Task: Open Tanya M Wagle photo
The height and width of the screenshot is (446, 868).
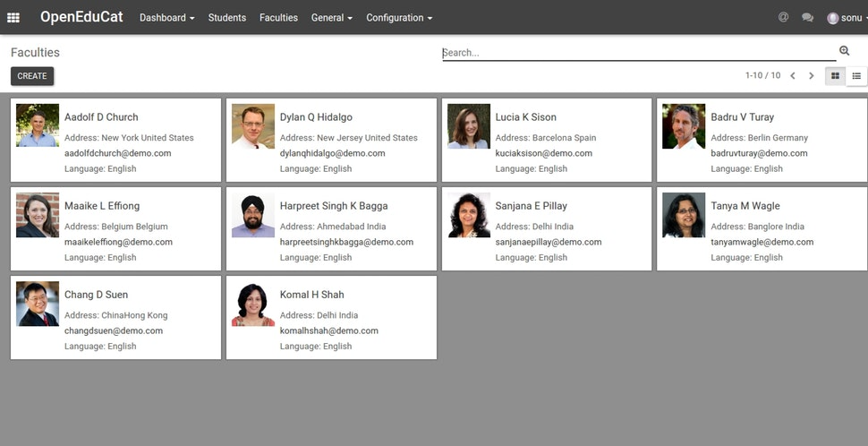Action: tap(684, 215)
